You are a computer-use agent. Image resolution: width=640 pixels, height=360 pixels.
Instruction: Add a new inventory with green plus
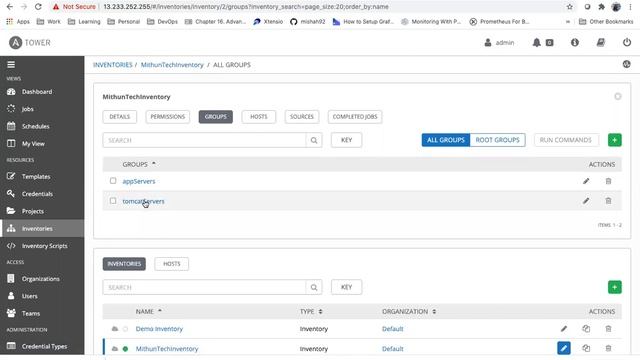pos(614,287)
